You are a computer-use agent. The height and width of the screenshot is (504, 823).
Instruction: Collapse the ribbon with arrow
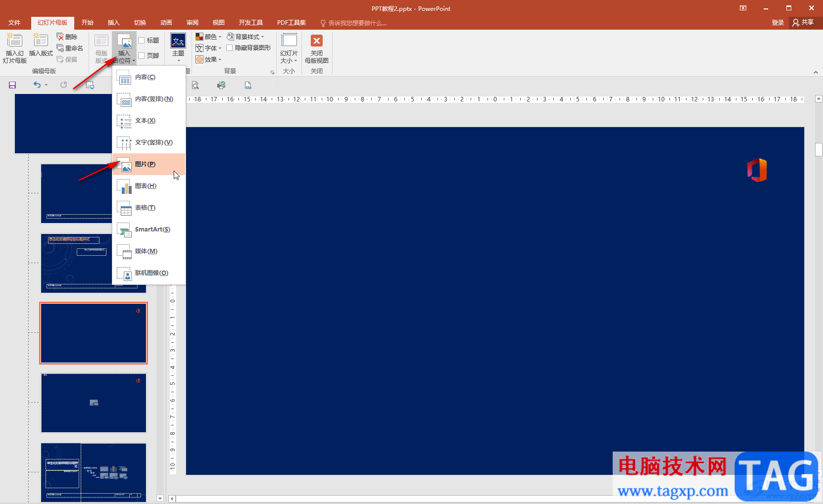tap(816, 72)
